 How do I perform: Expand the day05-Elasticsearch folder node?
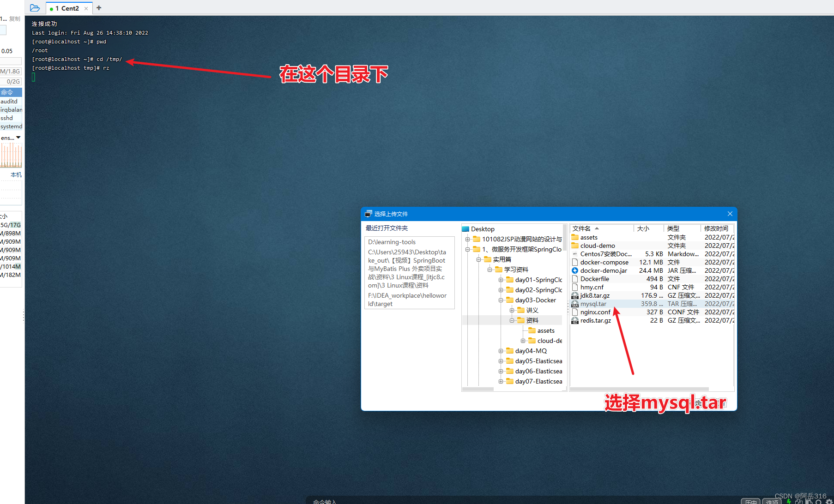501,361
